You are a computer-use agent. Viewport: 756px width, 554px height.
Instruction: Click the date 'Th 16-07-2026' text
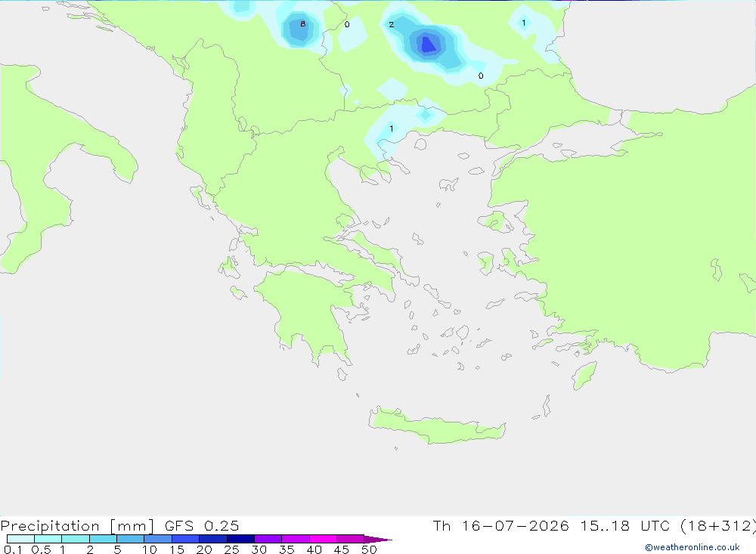pos(500,525)
